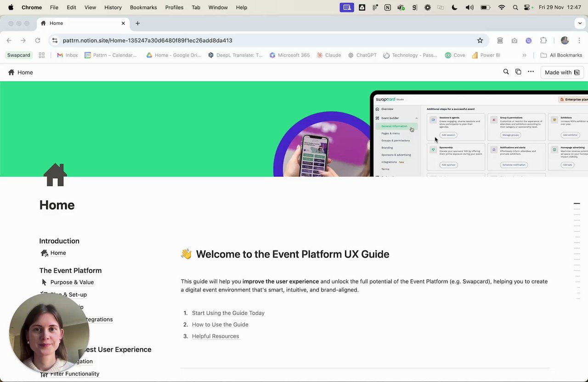Click the Notion page search magnifier icon
This screenshot has height=382, width=588.
point(506,72)
